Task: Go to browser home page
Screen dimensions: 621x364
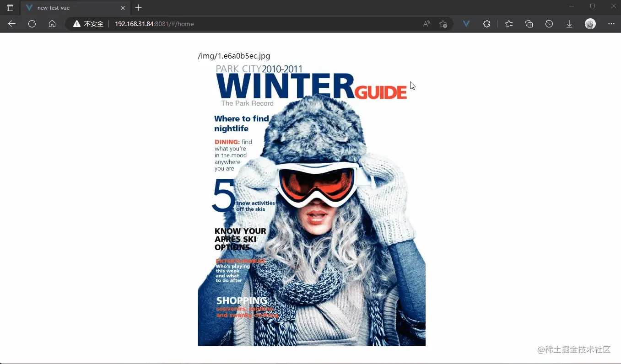Action: tap(52, 24)
